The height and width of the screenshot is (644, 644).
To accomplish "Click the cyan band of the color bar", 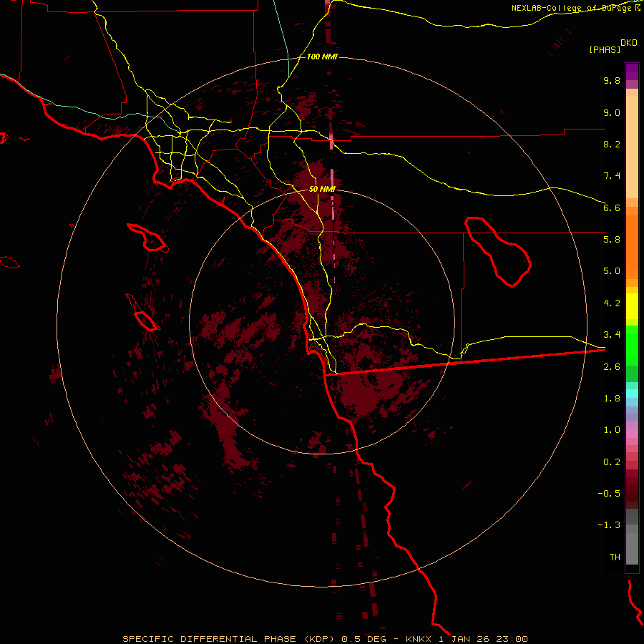I will click(632, 394).
